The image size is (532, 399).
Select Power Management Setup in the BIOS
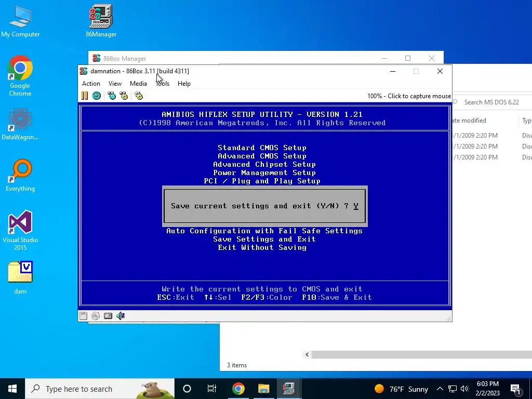tap(264, 172)
